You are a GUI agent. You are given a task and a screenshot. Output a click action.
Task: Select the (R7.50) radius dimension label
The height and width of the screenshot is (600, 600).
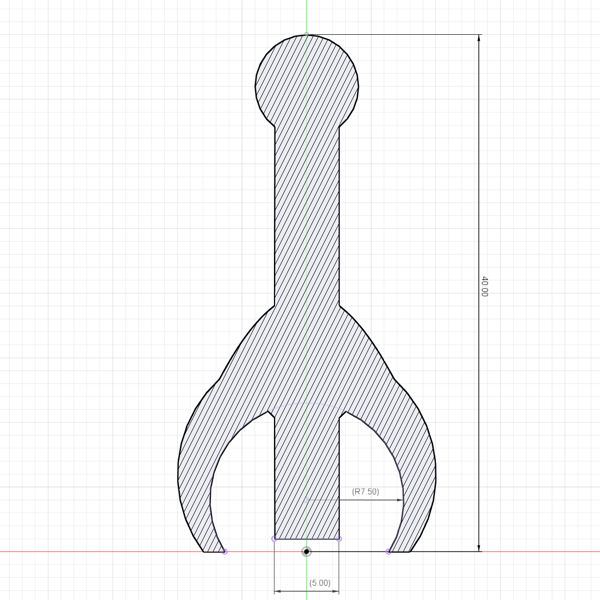[365, 491]
